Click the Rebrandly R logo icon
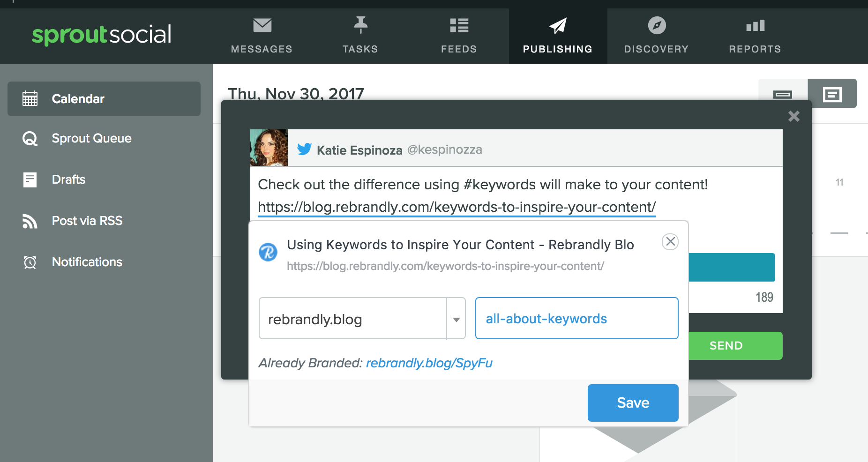 pyautogui.click(x=268, y=252)
